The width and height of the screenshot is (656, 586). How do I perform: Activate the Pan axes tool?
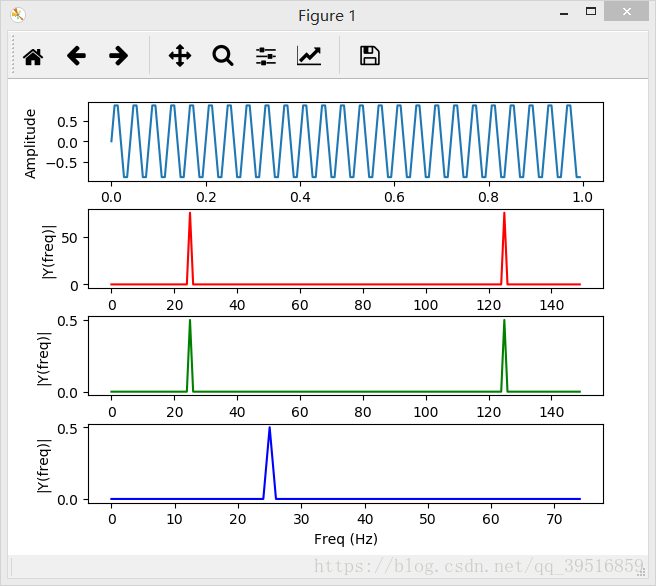(x=180, y=56)
